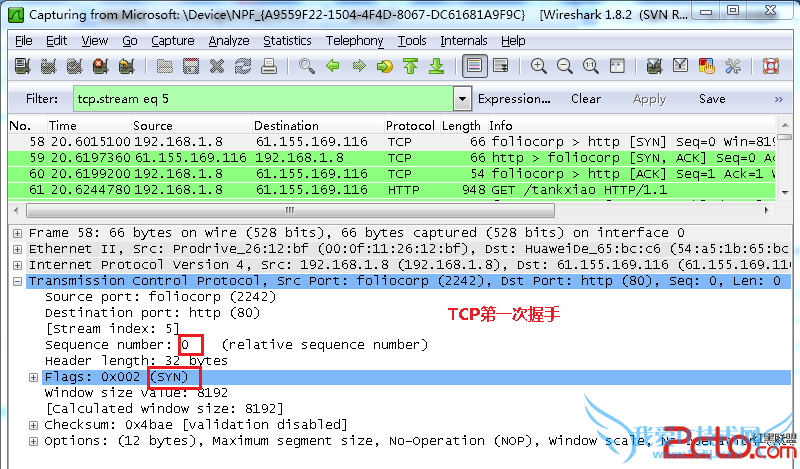Select packet 59 SYN, ACK row

coord(392,158)
